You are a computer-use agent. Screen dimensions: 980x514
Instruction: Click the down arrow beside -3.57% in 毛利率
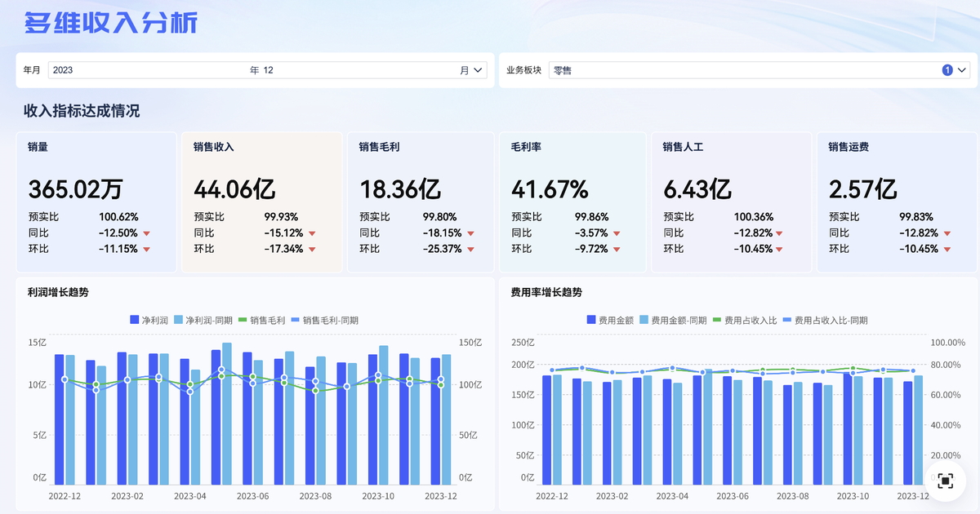pyautogui.click(x=617, y=233)
